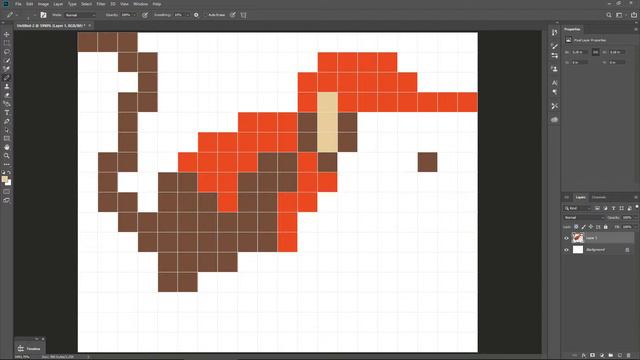Select the Pencil tool in the toolbar
This screenshot has width=640, height=360.
click(7, 78)
